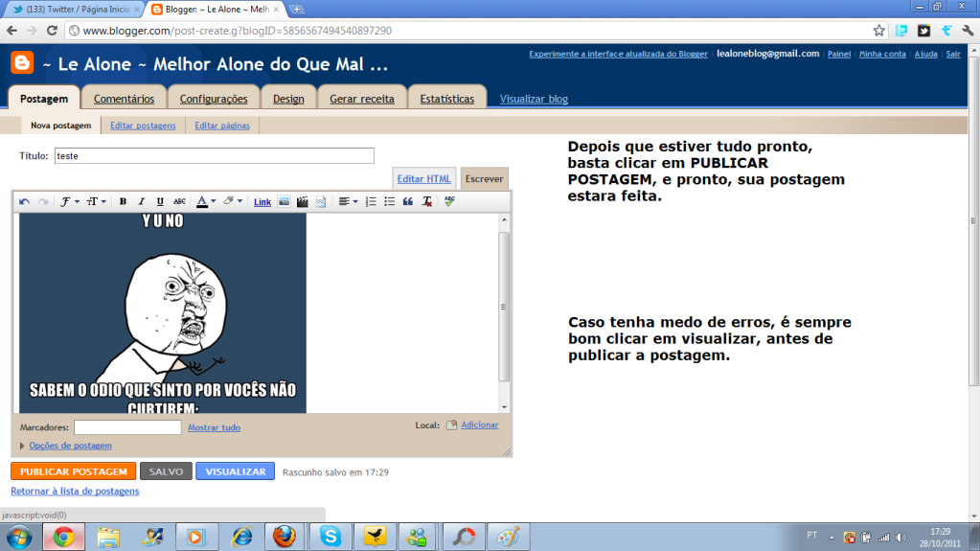Screen dimensions: 980x551
Task: Click the insert image icon
Action: pyautogui.click(x=285, y=202)
